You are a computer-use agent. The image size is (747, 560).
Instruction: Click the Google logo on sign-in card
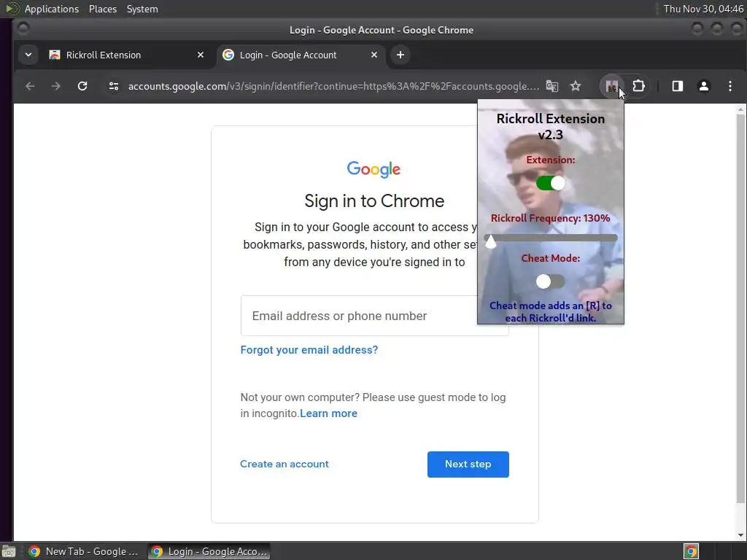tap(374, 169)
